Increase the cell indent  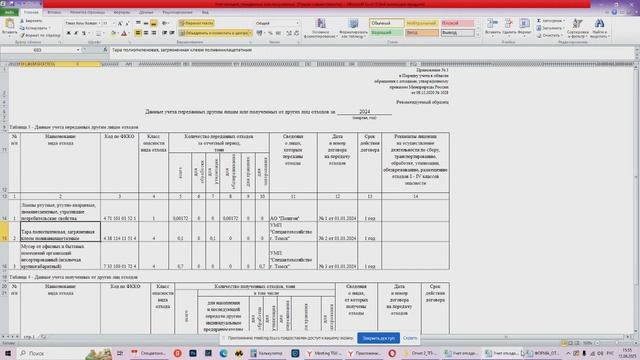point(172,33)
